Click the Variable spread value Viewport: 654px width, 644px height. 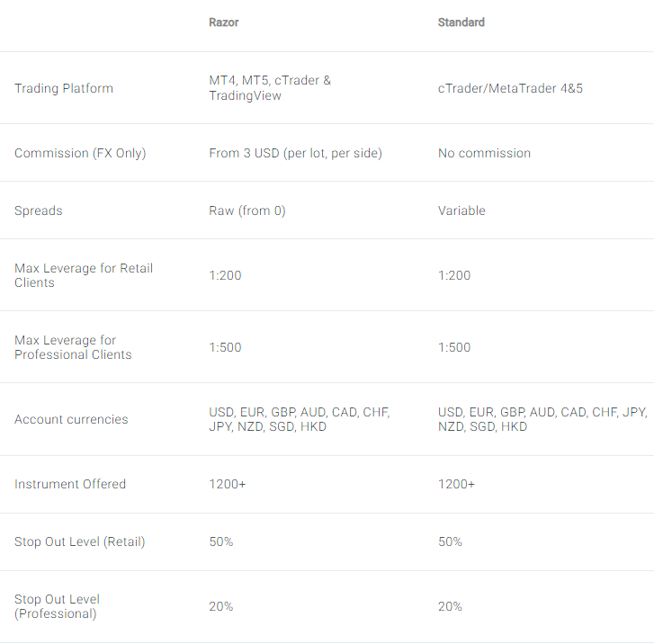(461, 210)
